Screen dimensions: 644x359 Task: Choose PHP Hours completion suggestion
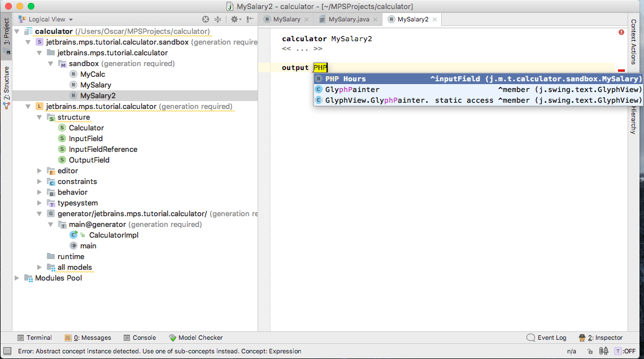(x=478, y=79)
